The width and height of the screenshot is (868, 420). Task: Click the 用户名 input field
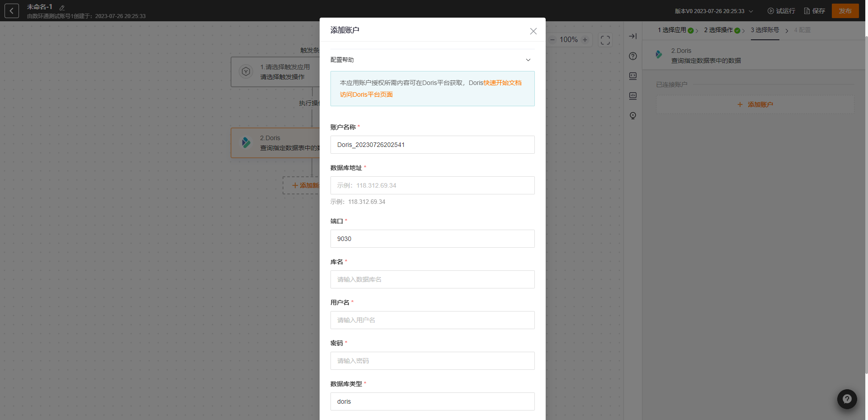(432, 320)
